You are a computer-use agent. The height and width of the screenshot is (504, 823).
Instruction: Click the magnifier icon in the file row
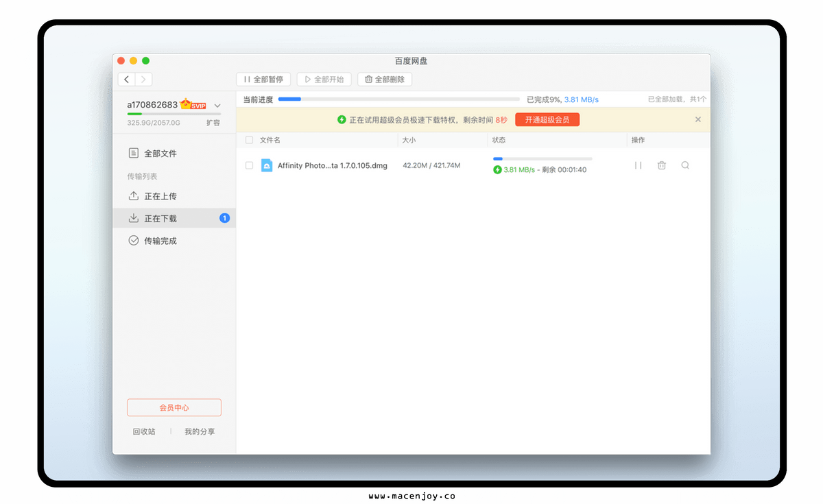(x=685, y=165)
